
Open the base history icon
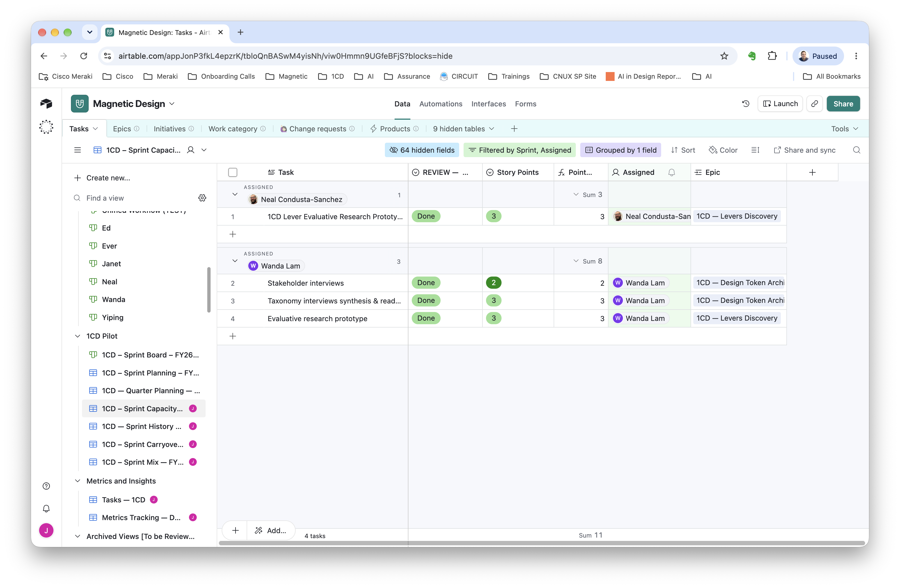pyautogui.click(x=745, y=104)
